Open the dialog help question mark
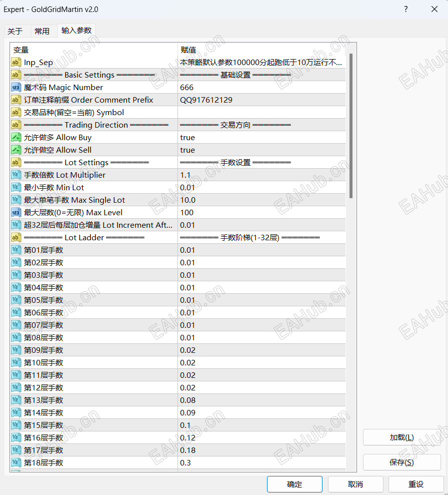448x495 pixels. pos(405,9)
